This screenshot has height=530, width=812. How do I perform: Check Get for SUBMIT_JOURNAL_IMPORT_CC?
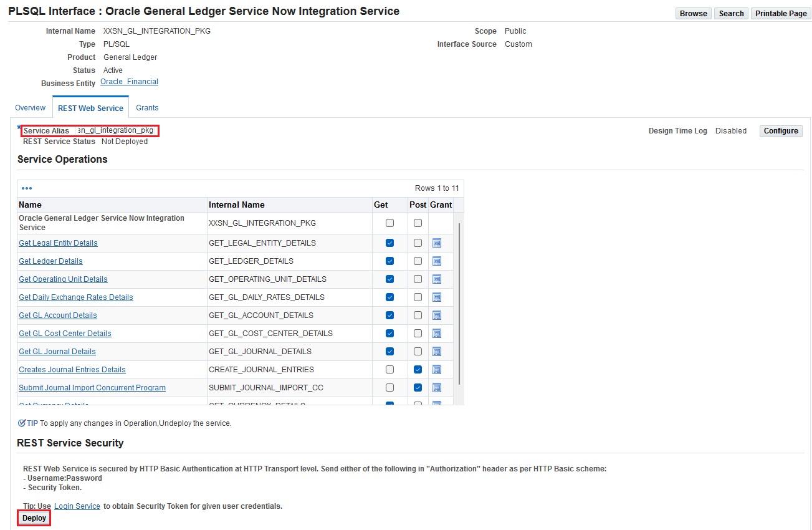point(390,388)
